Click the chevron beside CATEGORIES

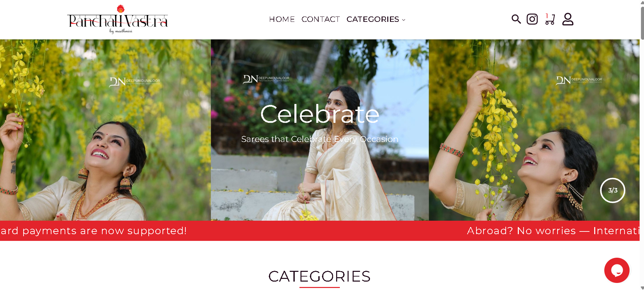coord(403,20)
